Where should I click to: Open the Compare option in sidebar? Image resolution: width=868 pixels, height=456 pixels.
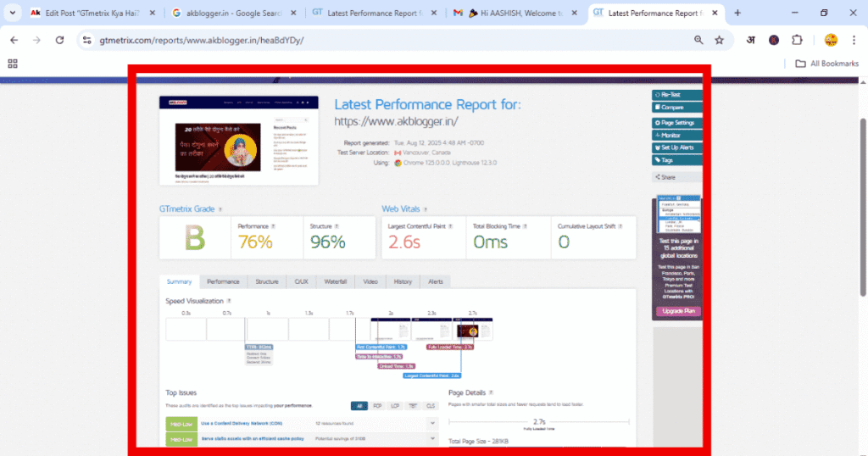click(676, 108)
